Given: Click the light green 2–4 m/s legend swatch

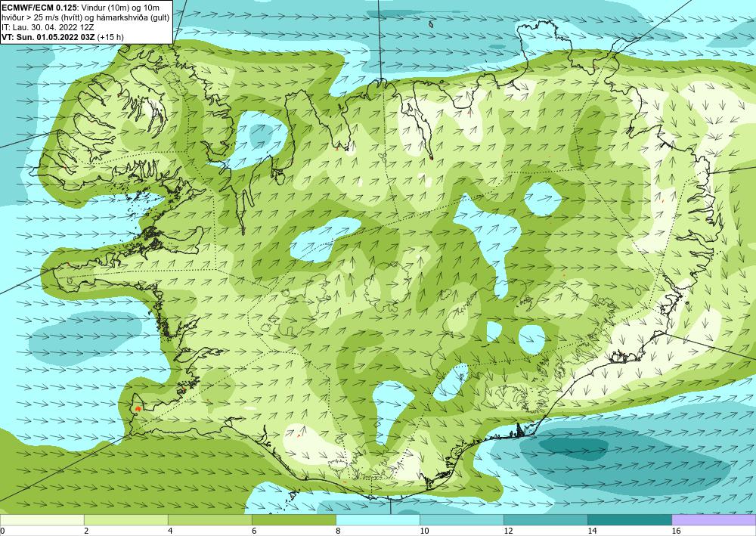Looking at the screenshot, I should 125,519.
